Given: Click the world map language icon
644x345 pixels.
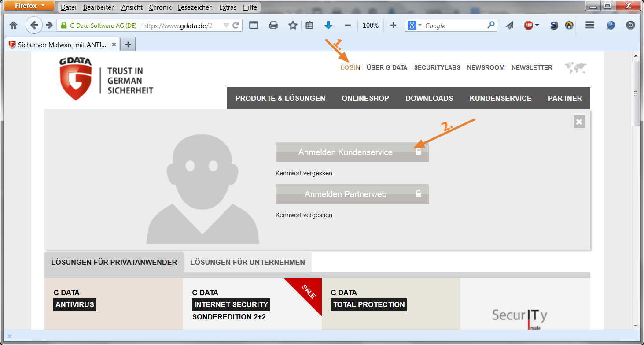Looking at the screenshot, I should coord(576,68).
